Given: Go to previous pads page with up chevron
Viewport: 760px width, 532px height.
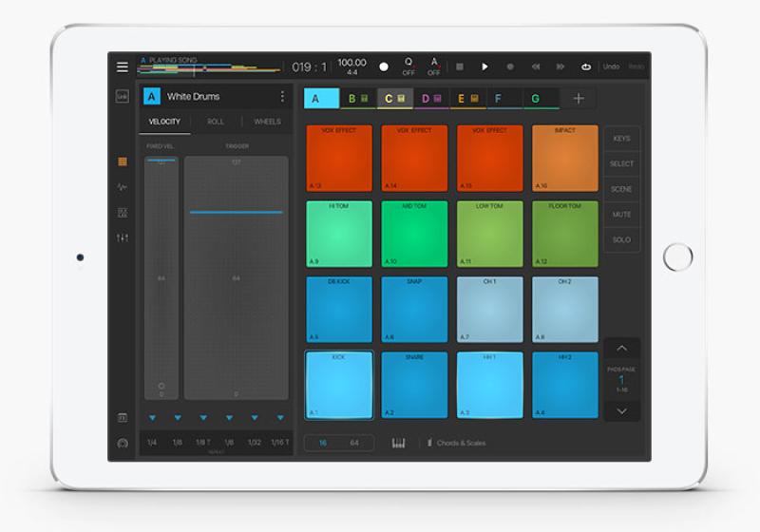Looking at the screenshot, I should coord(622,348).
